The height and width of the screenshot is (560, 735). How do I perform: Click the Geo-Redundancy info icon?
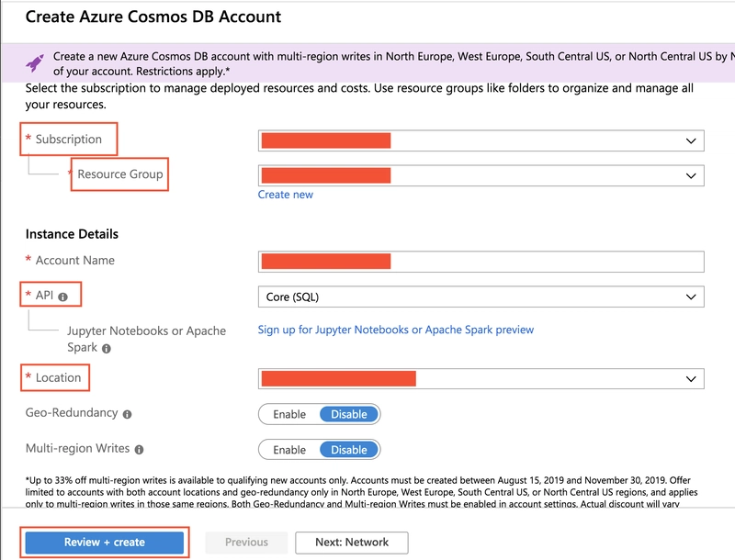pos(127,414)
